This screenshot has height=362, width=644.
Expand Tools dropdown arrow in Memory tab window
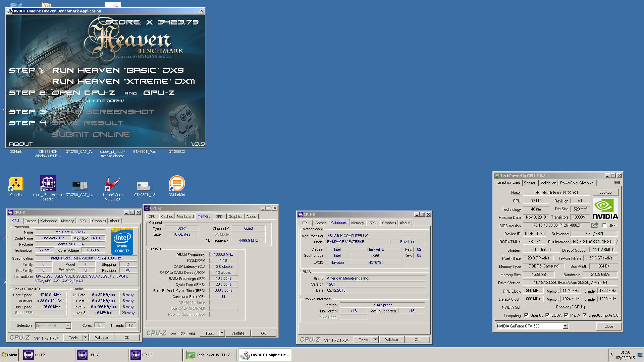(222, 333)
